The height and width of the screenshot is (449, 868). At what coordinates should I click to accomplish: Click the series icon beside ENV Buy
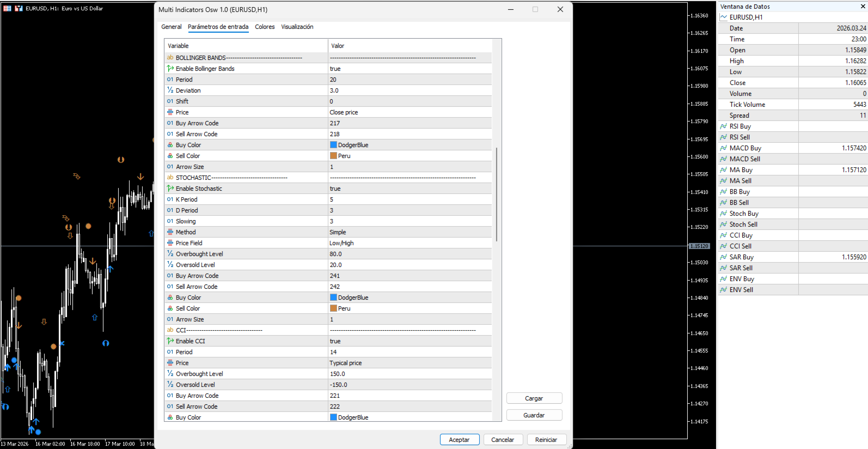pyautogui.click(x=724, y=279)
